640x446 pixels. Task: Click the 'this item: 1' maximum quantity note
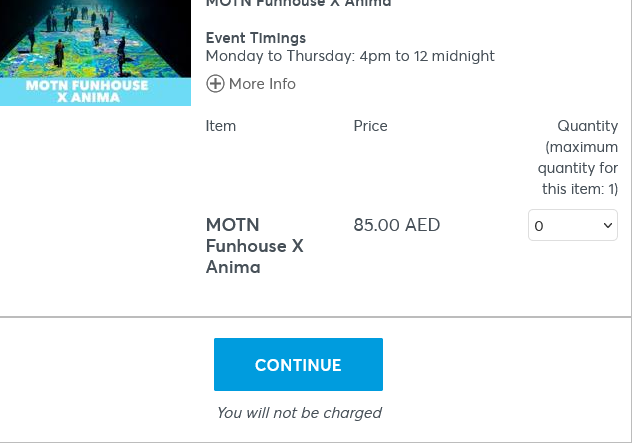pyautogui.click(x=580, y=189)
